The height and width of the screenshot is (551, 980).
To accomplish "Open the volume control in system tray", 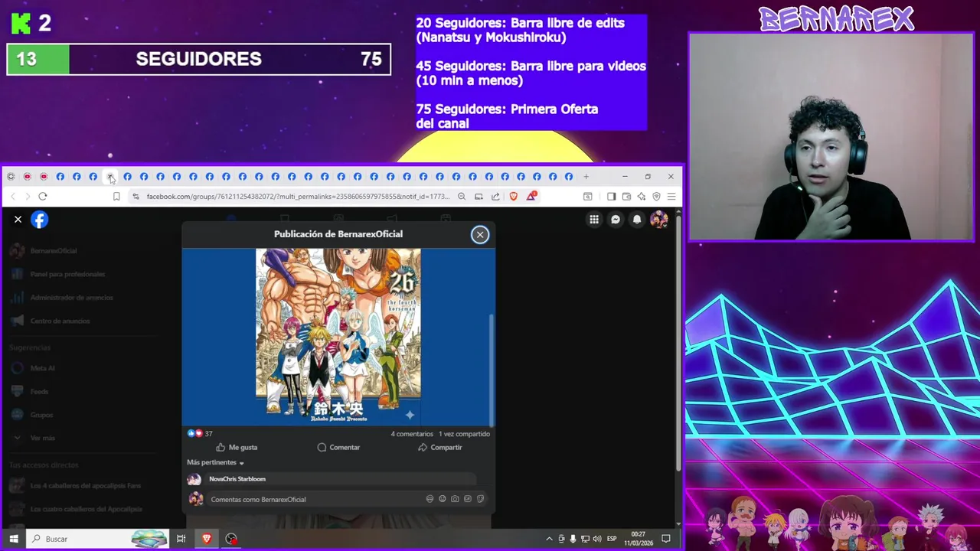I will tap(596, 539).
